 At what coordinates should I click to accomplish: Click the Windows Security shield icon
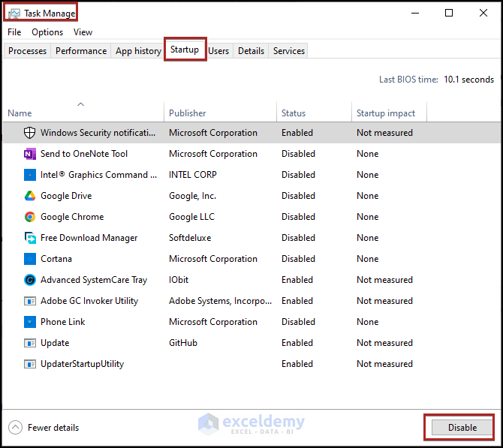(x=30, y=133)
